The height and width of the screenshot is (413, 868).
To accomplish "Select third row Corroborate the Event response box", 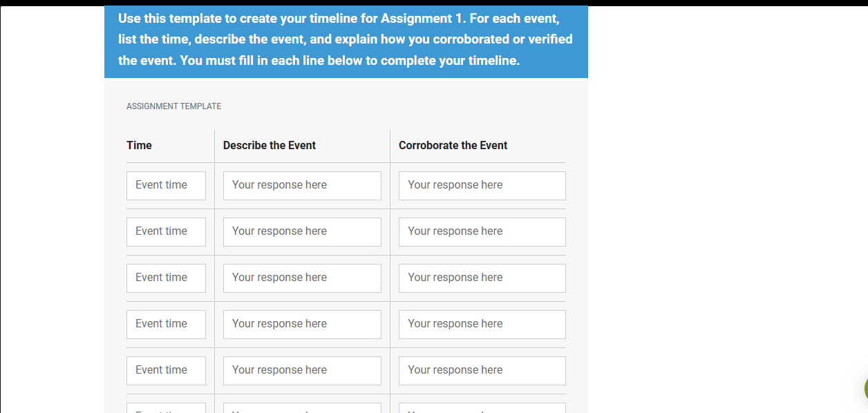I will 482,278.
